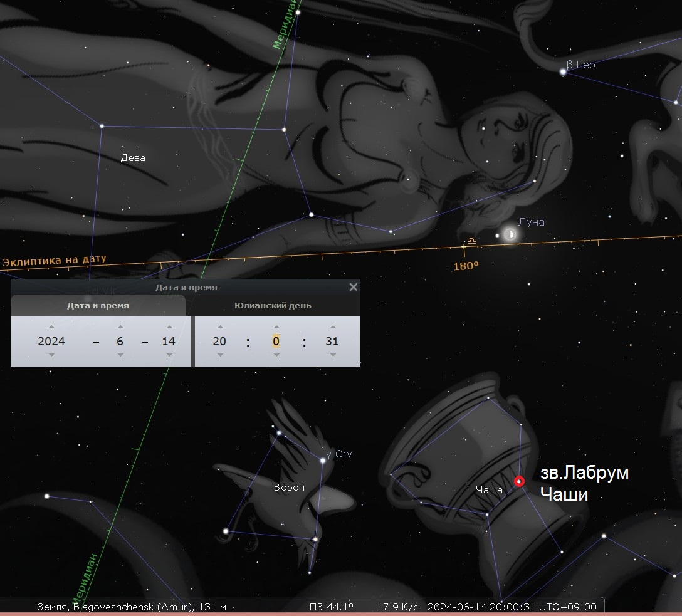This screenshot has height=616, width=682.
Task: Click the ПЗ 44.1° field-of-view value
Action: coord(332,607)
